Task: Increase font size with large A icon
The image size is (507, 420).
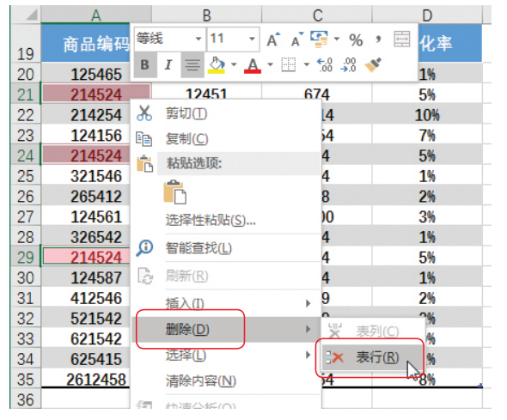Action: 273,40
